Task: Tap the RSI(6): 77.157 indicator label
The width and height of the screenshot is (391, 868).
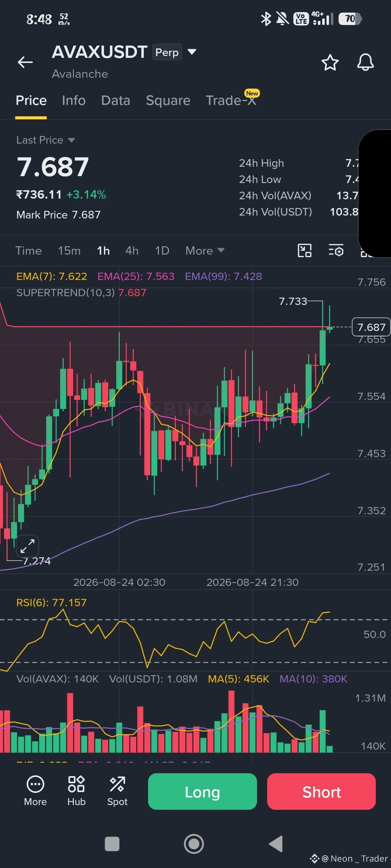Action: [51, 603]
